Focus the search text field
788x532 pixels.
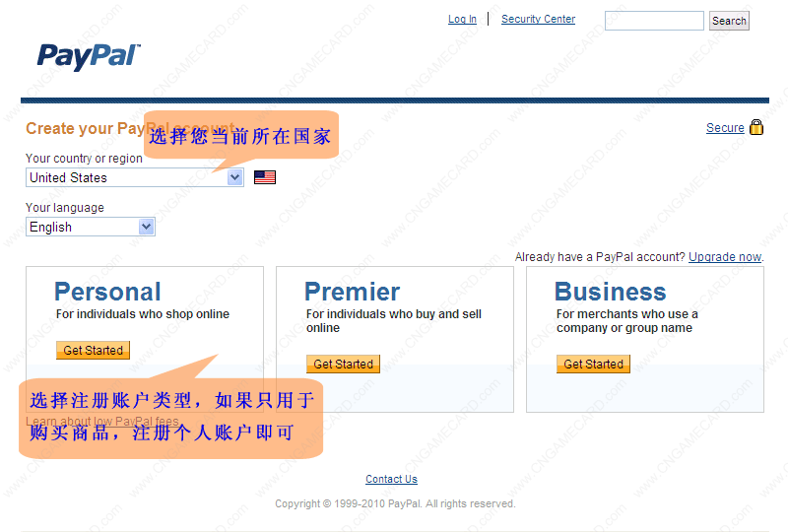(x=654, y=21)
